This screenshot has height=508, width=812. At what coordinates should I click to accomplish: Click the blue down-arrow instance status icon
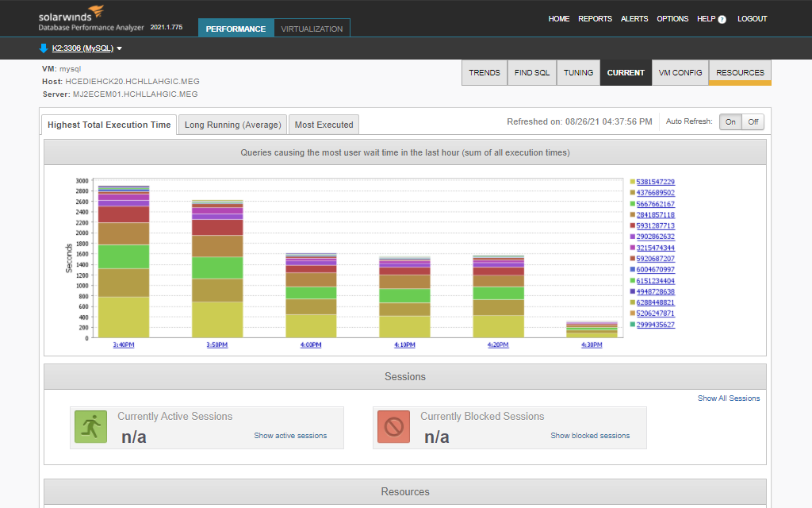[44, 48]
